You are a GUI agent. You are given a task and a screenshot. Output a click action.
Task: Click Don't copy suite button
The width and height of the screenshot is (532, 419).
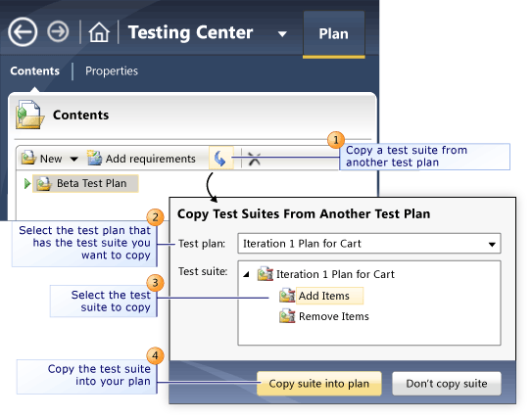pos(447,384)
